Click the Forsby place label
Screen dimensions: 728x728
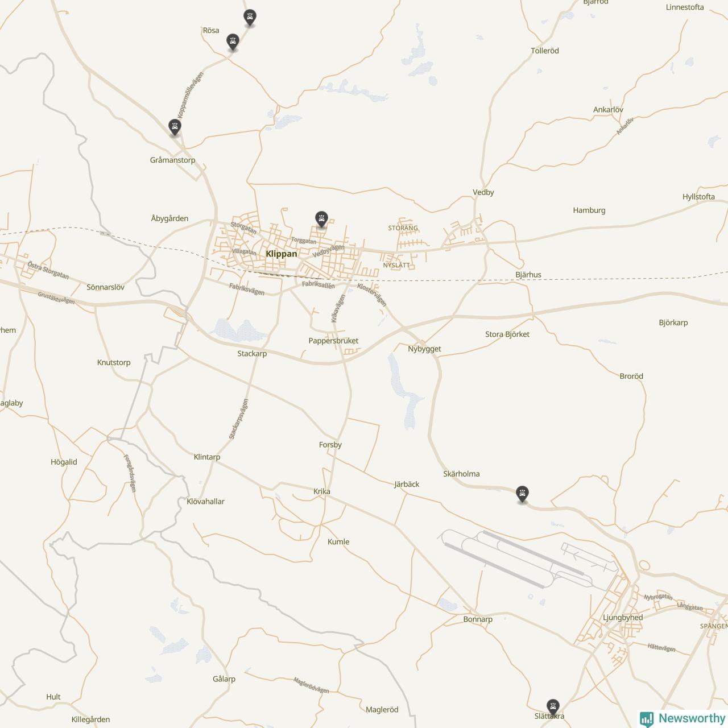pyautogui.click(x=330, y=445)
